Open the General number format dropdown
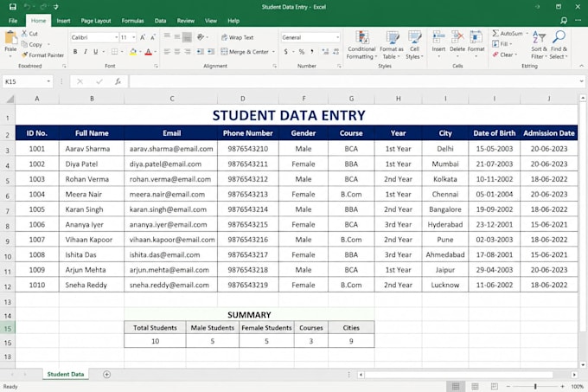 (337, 37)
